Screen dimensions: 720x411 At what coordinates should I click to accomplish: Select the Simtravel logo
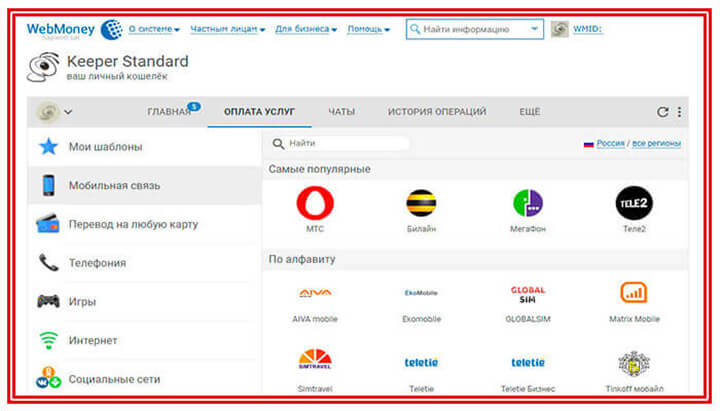point(315,359)
